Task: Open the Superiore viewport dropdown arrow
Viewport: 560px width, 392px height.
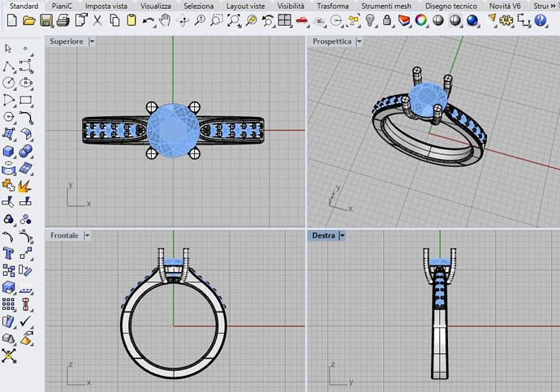Action: point(92,41)
